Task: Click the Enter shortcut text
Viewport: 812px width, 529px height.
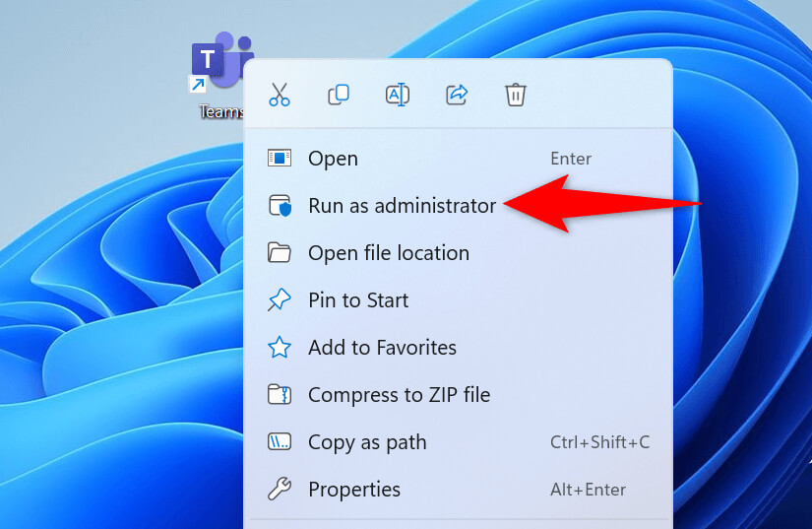Action: coord(571,159)
